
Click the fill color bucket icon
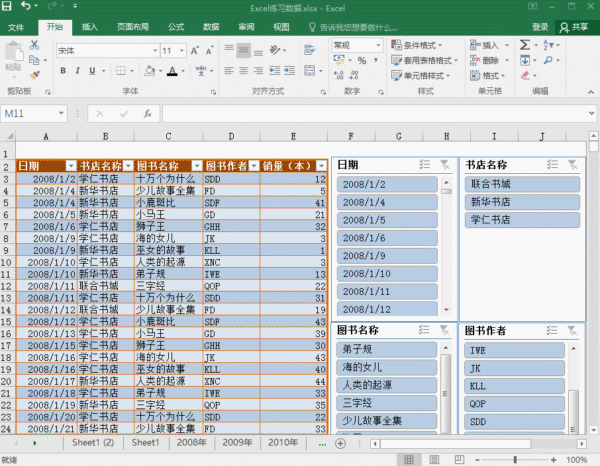point(150,71)
